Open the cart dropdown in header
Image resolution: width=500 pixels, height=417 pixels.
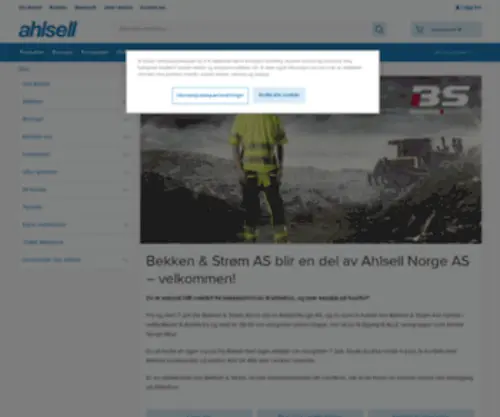click(446, 29)
